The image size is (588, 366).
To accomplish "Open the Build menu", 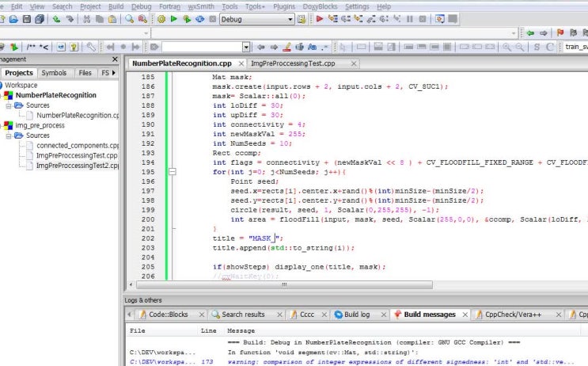I will point(116,6).
